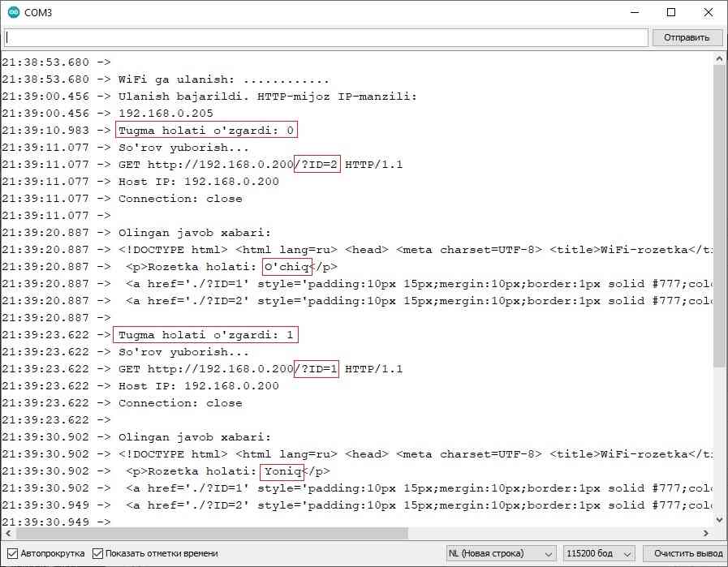Click the horizontal scrollbar left arrow
This screenshot has width=728, height=567.
tap(7, 533)
